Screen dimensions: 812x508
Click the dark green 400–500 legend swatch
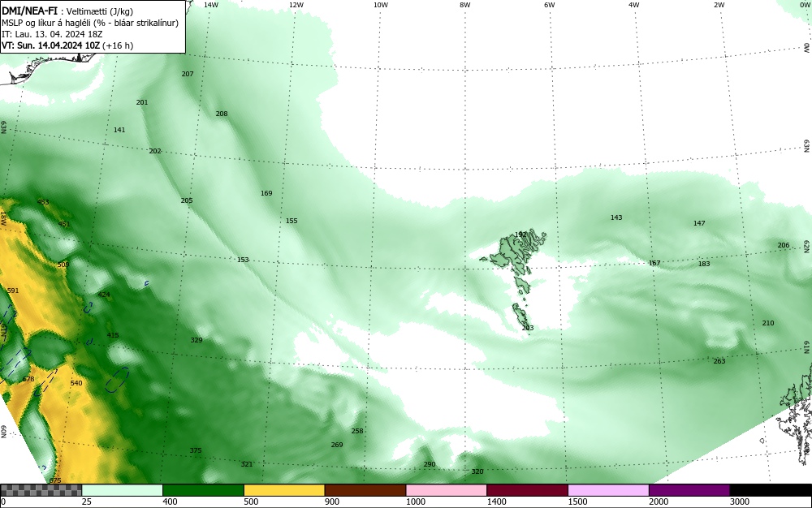tap(203, 490)
